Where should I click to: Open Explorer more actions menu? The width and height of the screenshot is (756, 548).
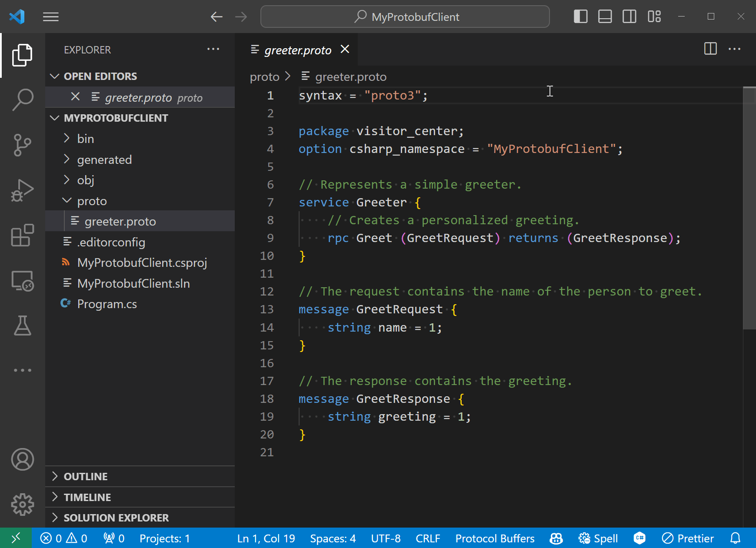pyautogui.click(x=213, y=49)
